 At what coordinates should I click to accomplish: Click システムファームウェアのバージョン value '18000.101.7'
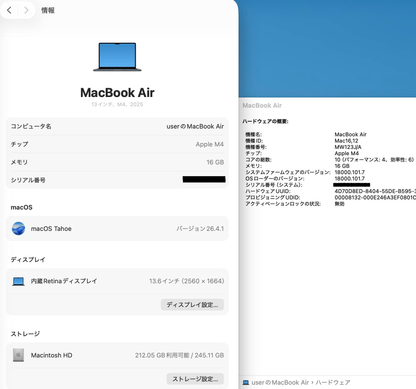click(350, 172)
